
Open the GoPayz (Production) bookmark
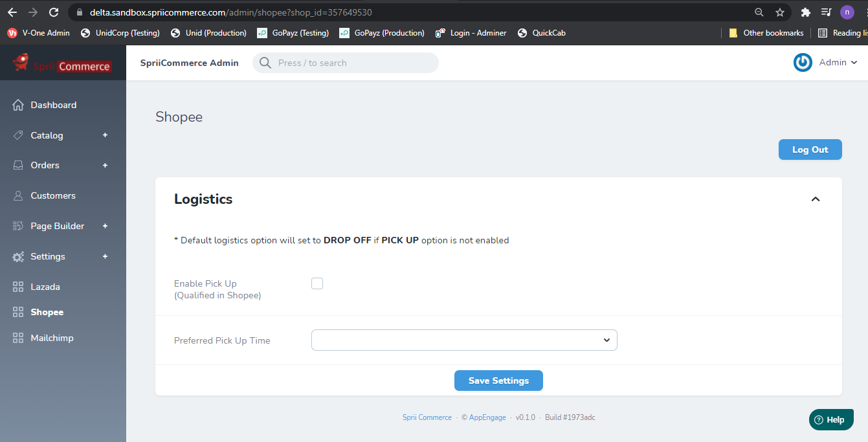[x=381, y=33]
